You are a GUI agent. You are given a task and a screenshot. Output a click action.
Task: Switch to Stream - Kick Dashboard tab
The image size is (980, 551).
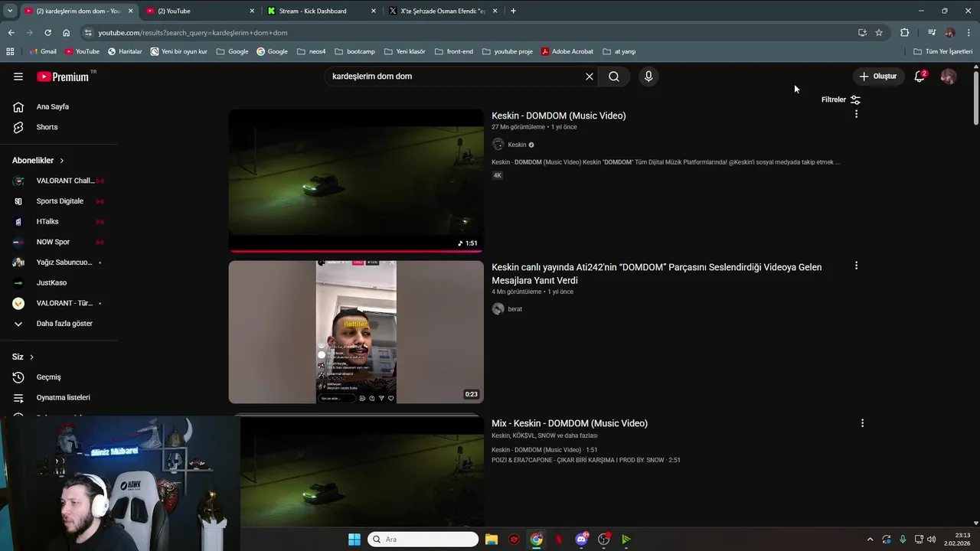[x=320, y=11]
